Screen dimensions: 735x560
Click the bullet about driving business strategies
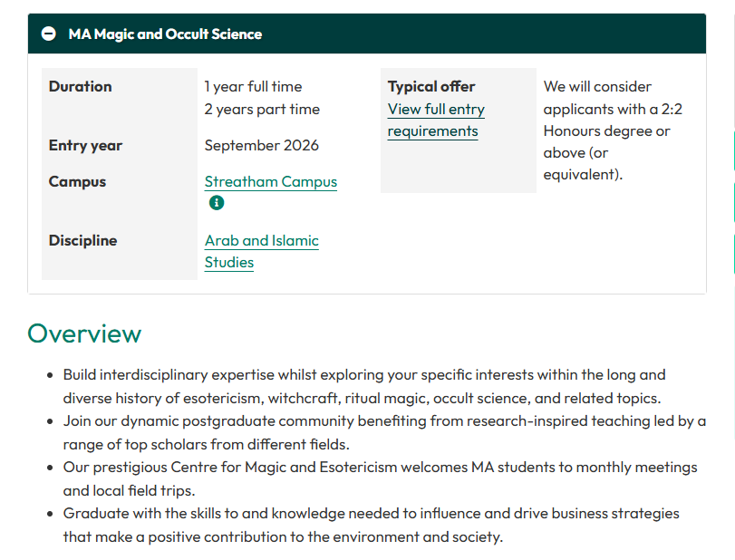371,525
